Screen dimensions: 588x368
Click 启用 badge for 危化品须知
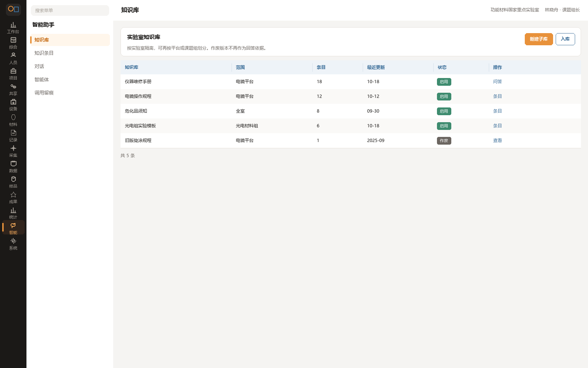click(444, 111)
